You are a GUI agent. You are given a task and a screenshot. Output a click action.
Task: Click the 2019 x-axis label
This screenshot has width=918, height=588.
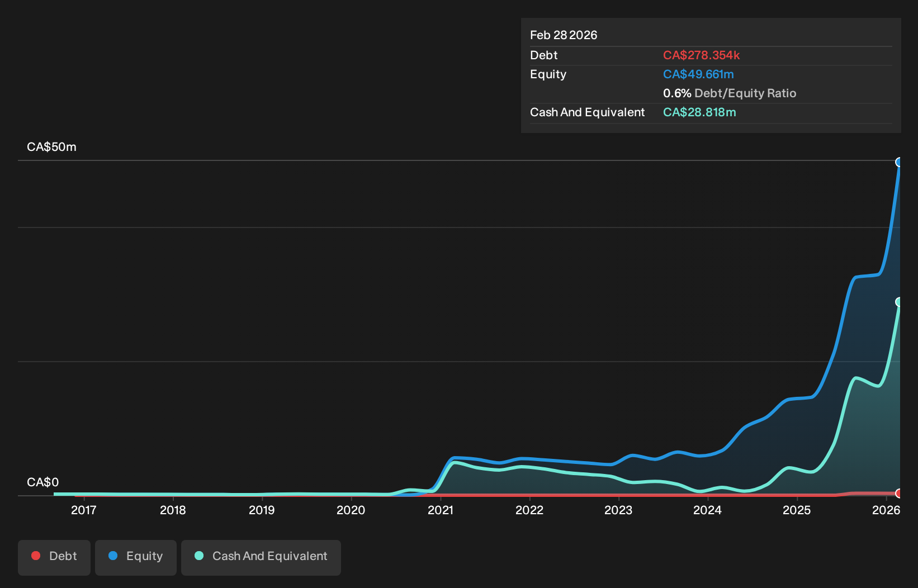pos(262,510)
